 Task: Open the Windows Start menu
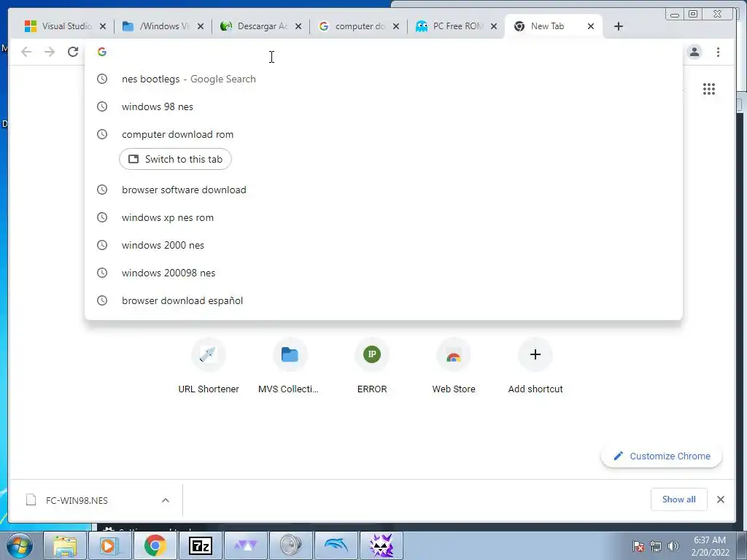[x=19, y=545]
